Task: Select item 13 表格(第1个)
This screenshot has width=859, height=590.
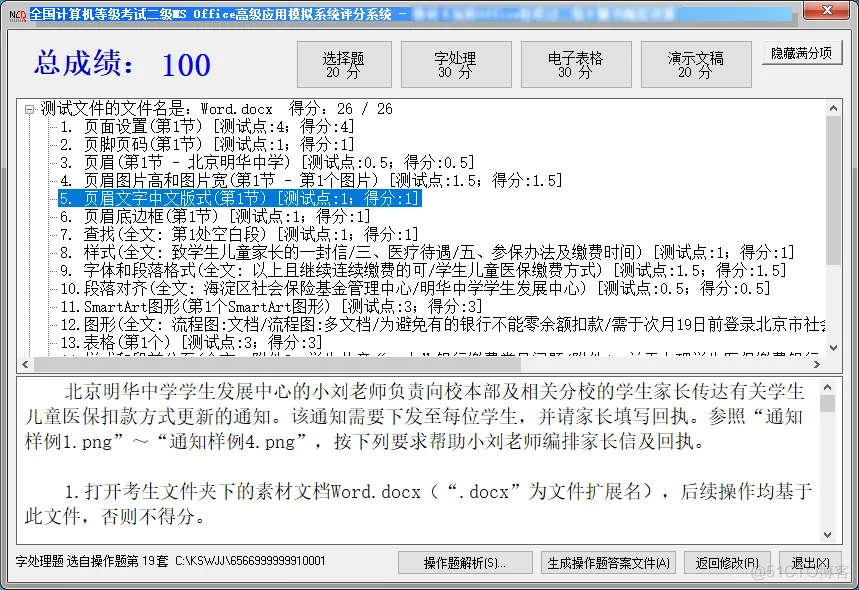Action: pyautogui.click(x=191, y=342)
